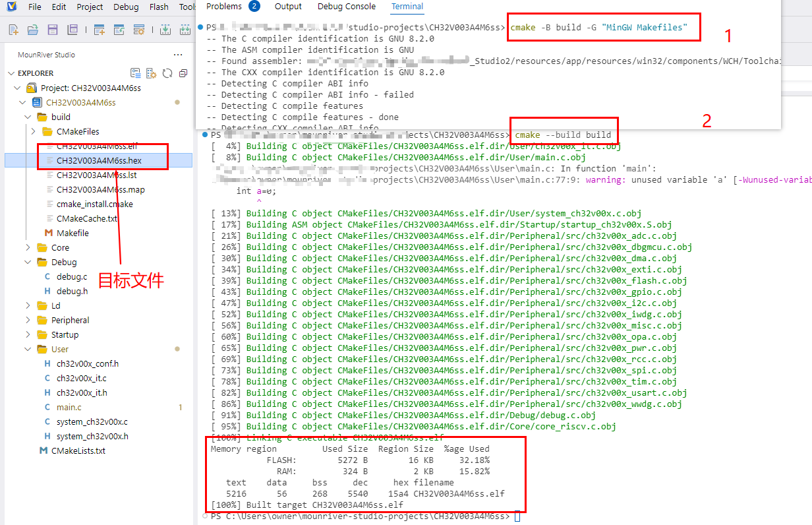Open main.c with one warning
812x525 pixels.
point(69,407)
